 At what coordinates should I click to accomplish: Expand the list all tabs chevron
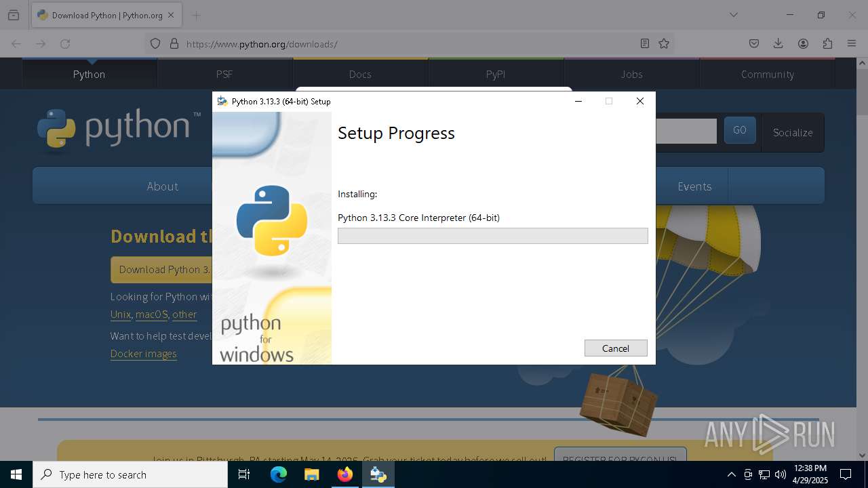tap(734, 15)
